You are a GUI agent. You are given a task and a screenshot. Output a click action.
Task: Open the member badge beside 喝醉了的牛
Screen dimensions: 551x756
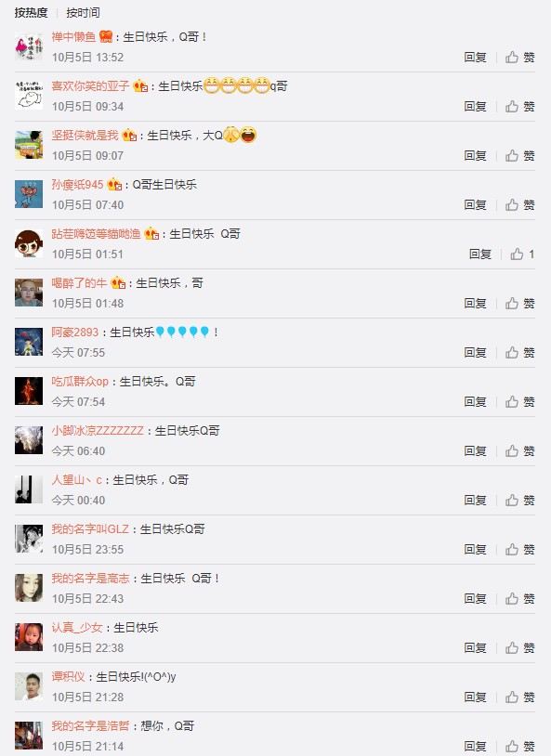(x=118, y=282)
